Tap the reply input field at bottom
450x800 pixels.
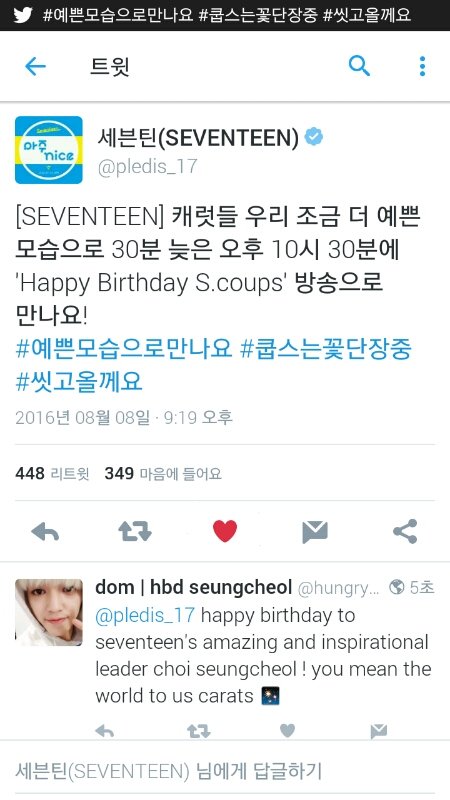pyautogui.click(x=225, y=771)
